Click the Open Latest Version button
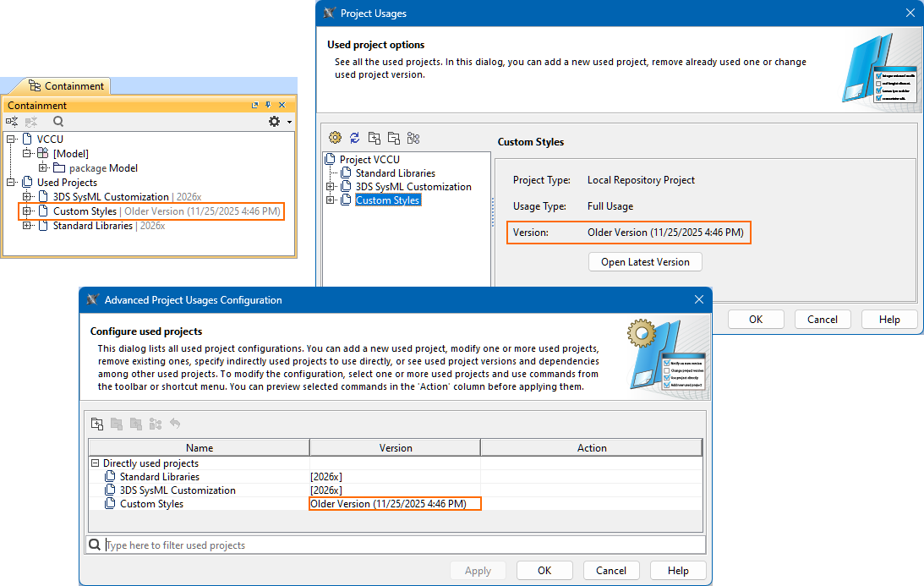Screen dimensions: 924x586 645,262
